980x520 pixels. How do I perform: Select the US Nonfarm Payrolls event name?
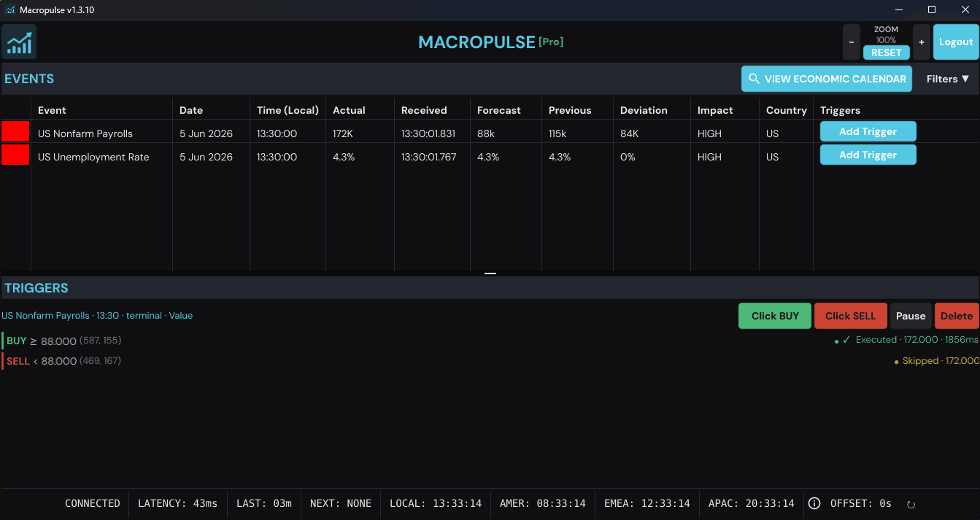(x=85, y=133)
